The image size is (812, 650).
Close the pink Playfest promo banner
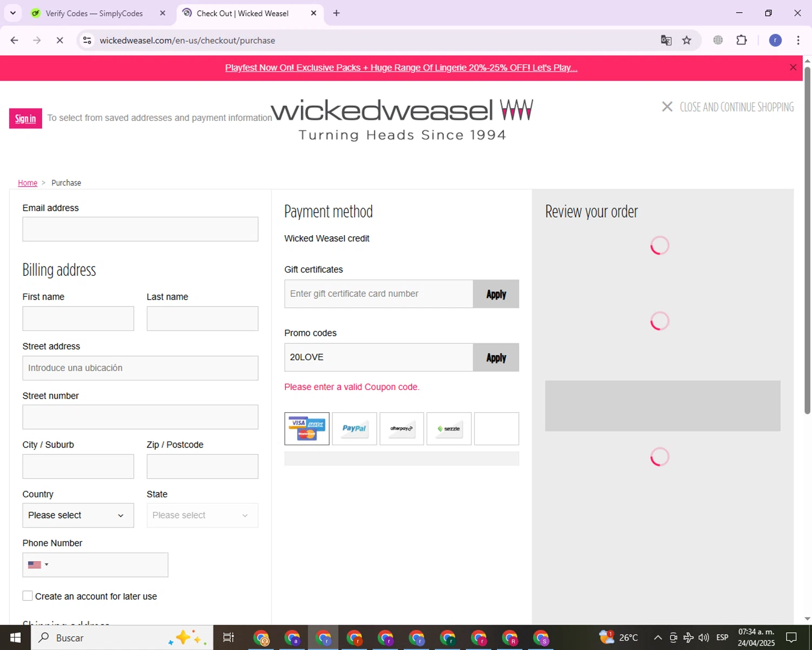pyautogui.click(x=793, y=68)
